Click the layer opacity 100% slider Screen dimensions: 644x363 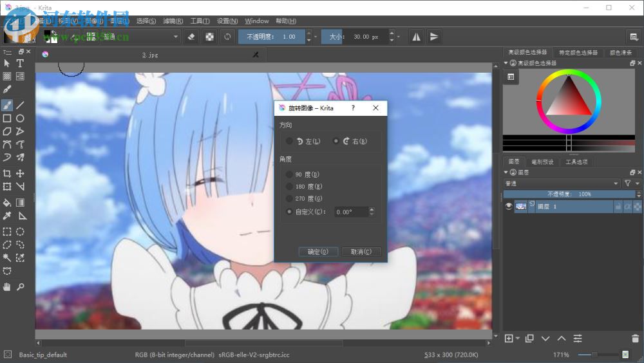coord(569,194)
